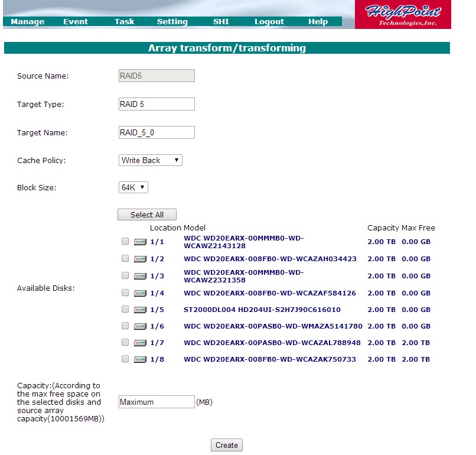Open the Setting menu
476x455 pixels.
tap(172, 21)
